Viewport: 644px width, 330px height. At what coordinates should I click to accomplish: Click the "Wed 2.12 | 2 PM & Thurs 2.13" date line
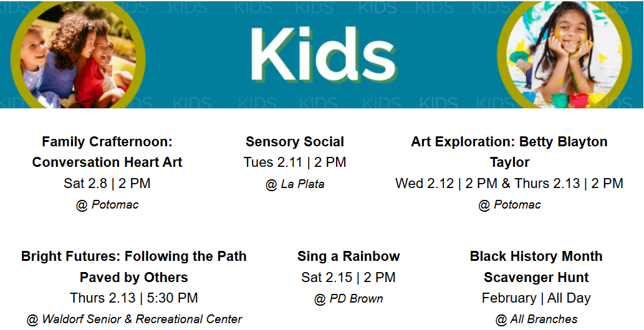click(x=509, y=184)
